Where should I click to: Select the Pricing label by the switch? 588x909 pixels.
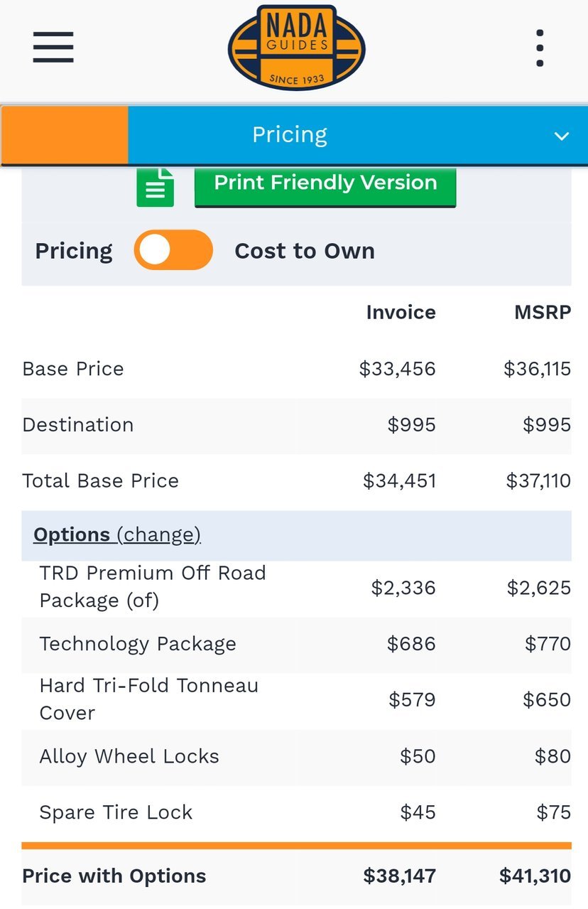coord(74,251)
